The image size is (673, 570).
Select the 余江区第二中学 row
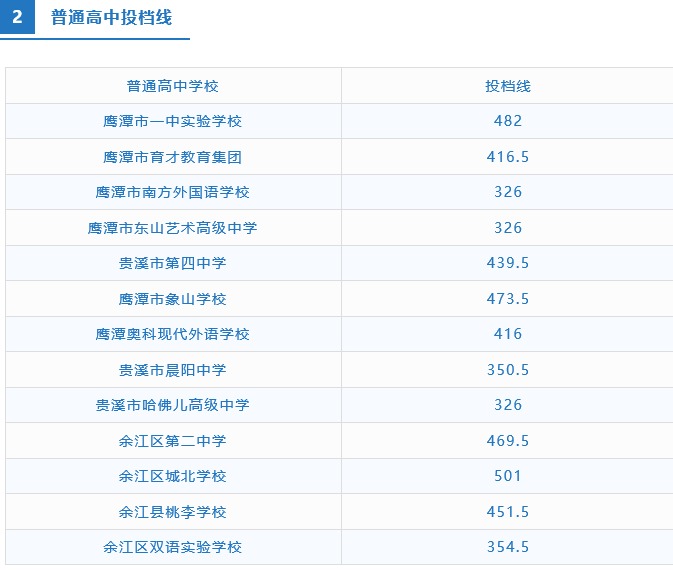173,441
